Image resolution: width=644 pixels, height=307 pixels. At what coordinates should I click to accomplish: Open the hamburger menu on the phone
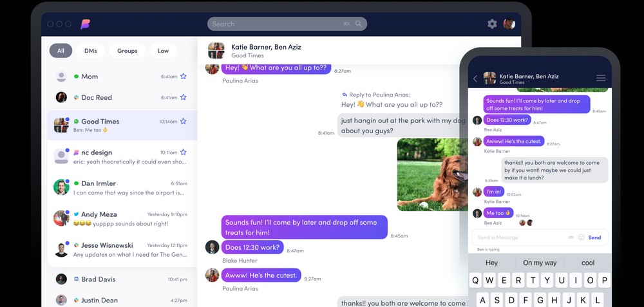click(601, 78)
